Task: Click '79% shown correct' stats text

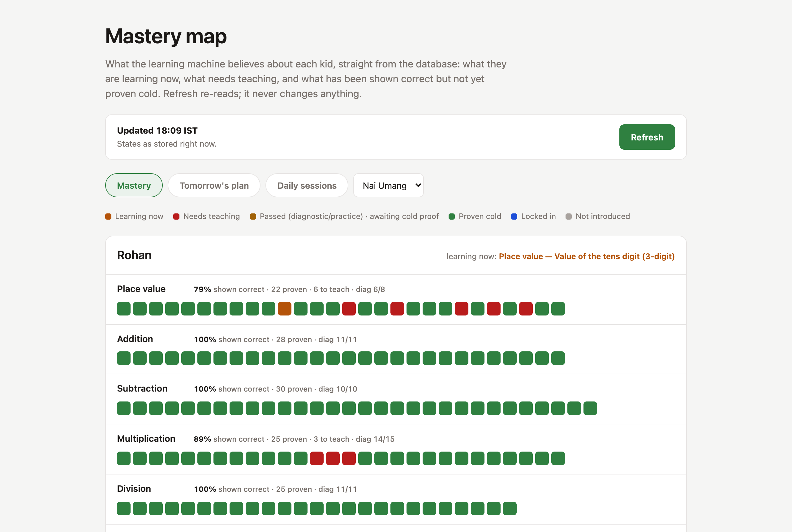Action: 229,290
